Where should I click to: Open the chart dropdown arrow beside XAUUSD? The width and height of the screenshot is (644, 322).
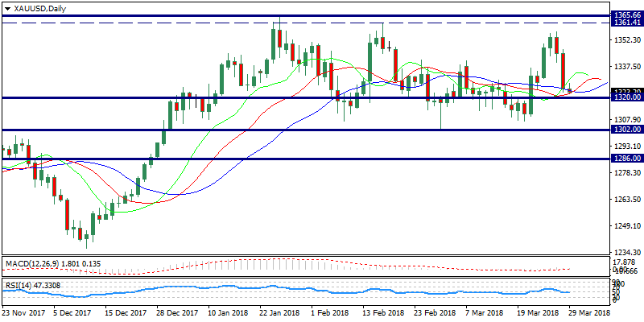[7, 7]
